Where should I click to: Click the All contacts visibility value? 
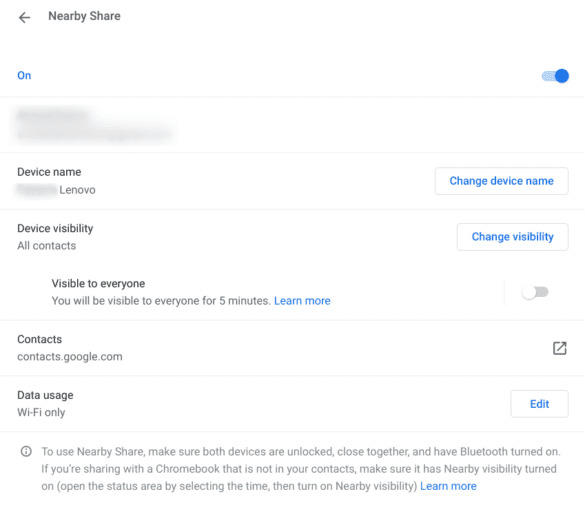[47, 246]
